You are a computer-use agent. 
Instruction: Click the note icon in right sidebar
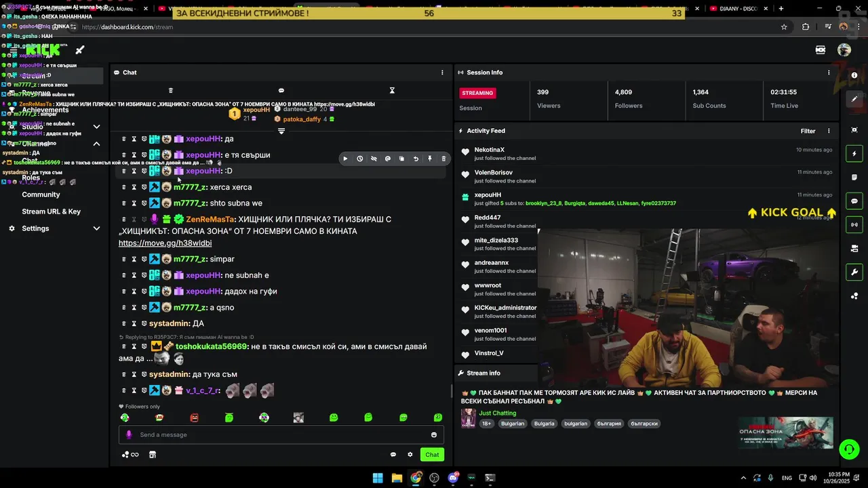click(854, 178)
